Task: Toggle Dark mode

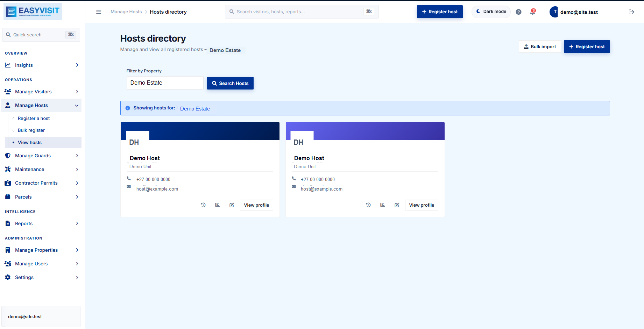Action: (491, 12)
